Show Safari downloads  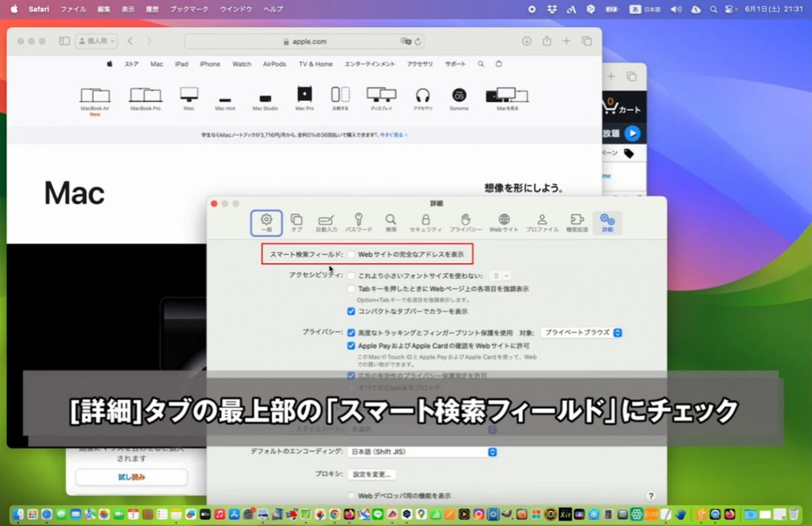coord(527,41)
